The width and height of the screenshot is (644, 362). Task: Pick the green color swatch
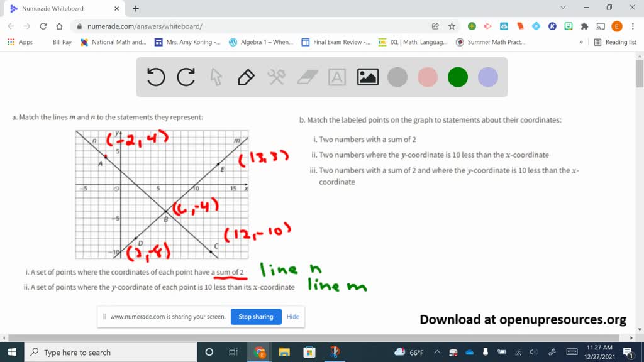457,77
